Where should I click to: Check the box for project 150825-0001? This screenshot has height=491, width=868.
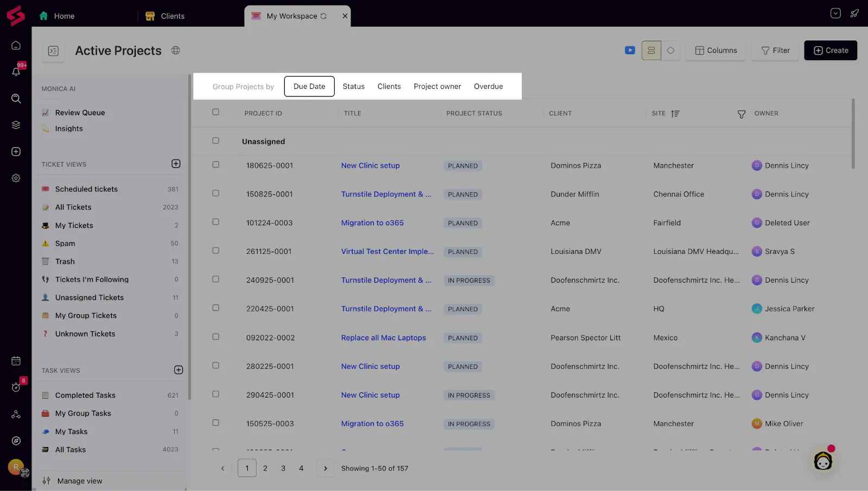216,193
